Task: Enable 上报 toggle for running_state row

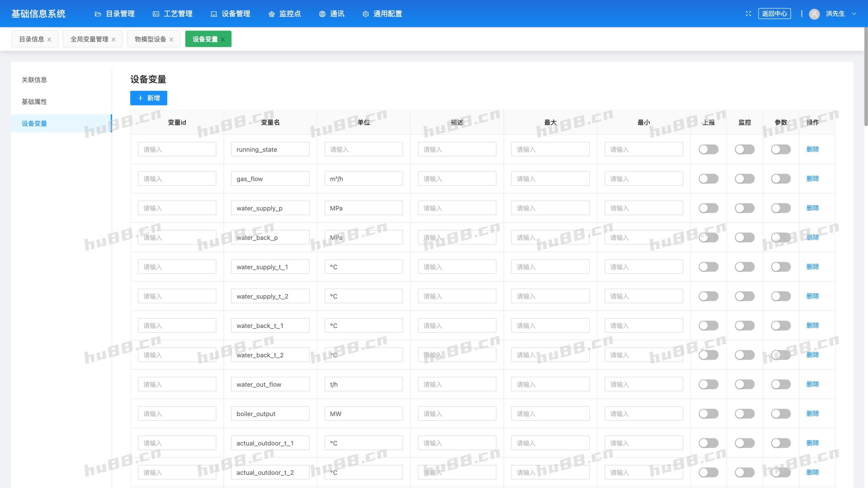Action: coord(708,149)
